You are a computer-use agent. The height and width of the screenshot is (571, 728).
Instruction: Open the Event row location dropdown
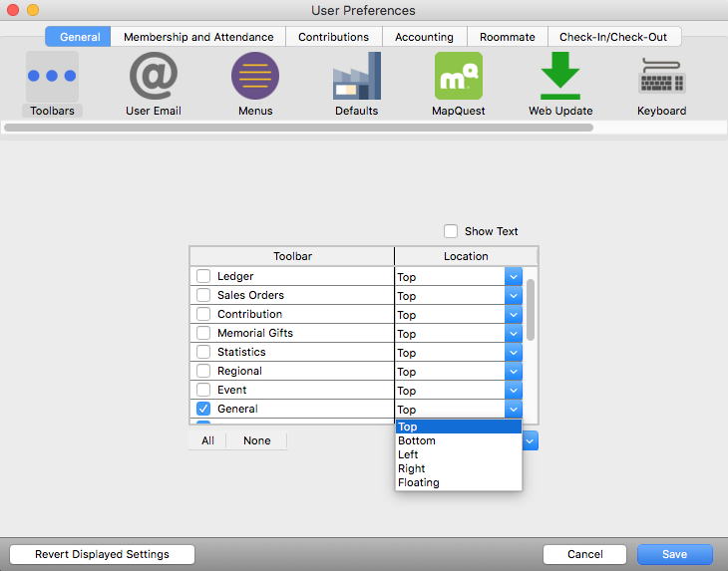[x=513, y=391]
